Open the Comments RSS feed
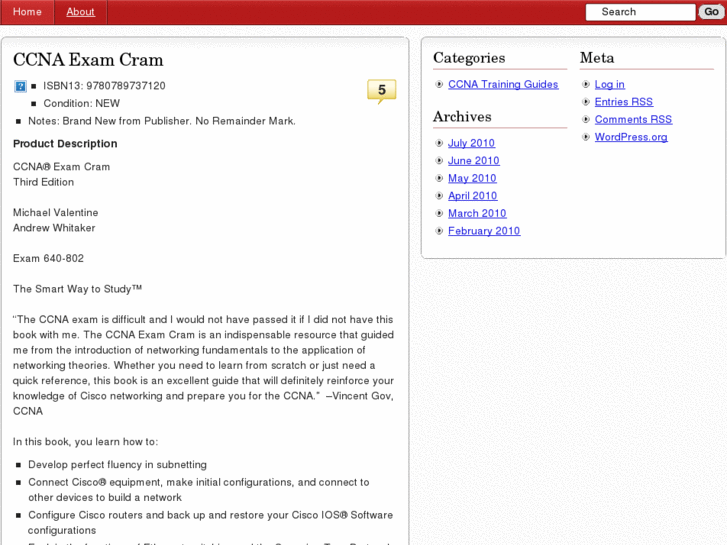 tap(633, 120)
